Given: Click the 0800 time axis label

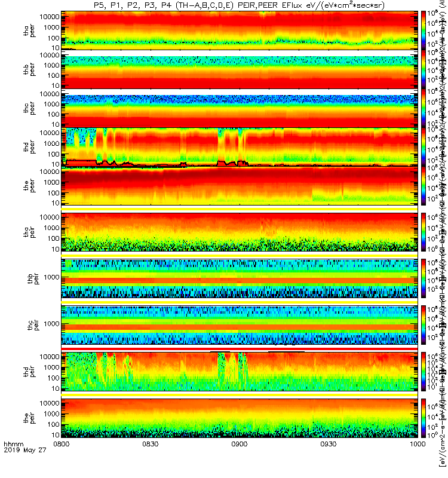Looking at the screenshot, I should 62,444.
